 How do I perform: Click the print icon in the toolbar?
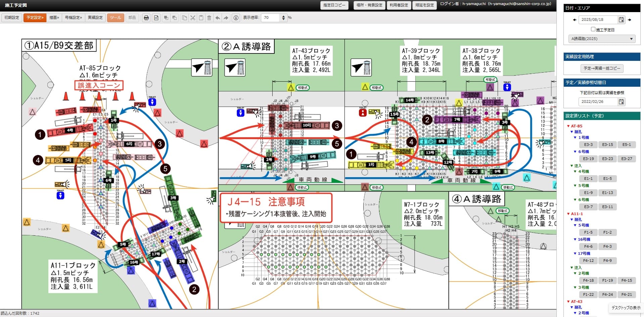(x=146, y=18)
